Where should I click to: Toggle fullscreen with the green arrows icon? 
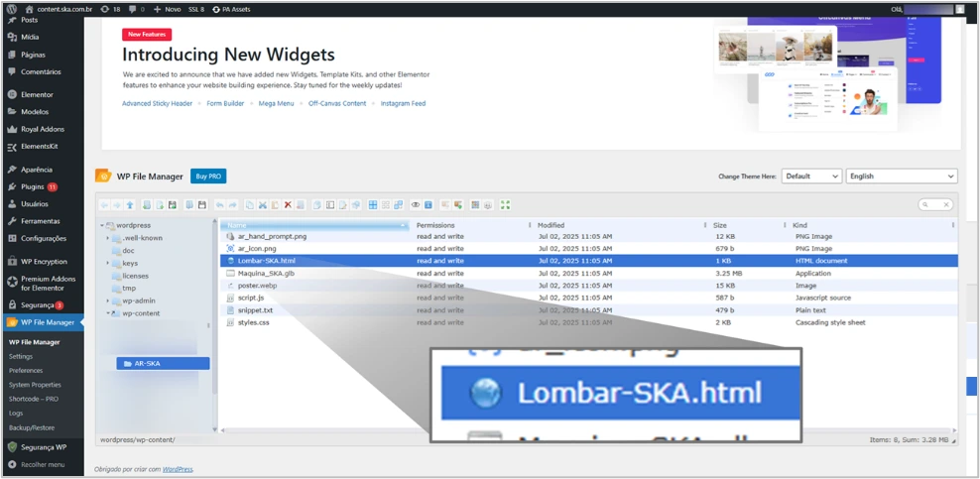pyautogui.click(x=505, y=205)
